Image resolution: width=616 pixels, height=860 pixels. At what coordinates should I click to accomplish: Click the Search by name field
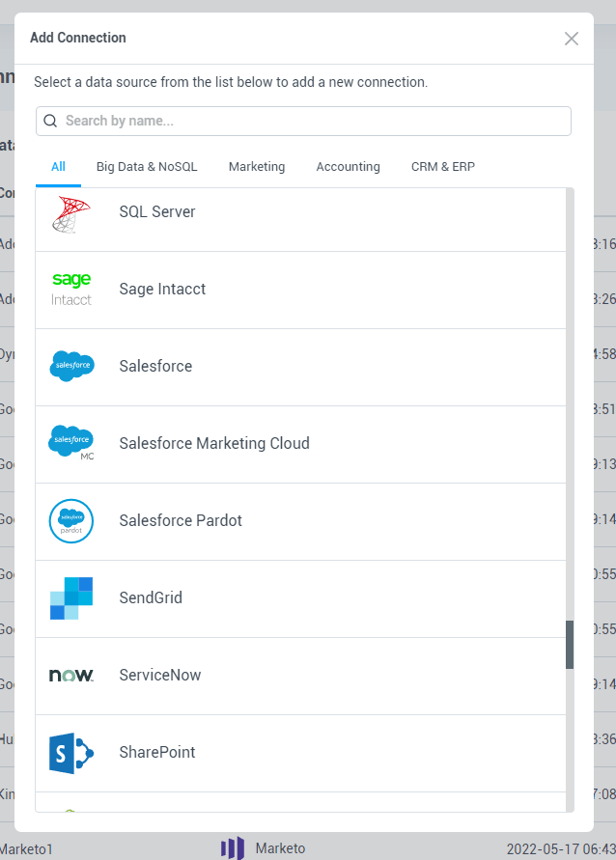pyautogui.click(x=309, y=122)
